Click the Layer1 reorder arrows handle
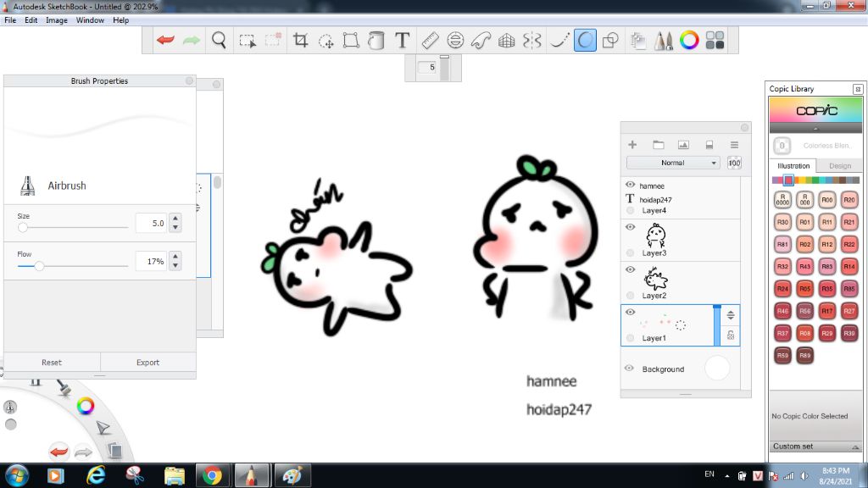Viewport: 868px width, 488px height. 731,315
